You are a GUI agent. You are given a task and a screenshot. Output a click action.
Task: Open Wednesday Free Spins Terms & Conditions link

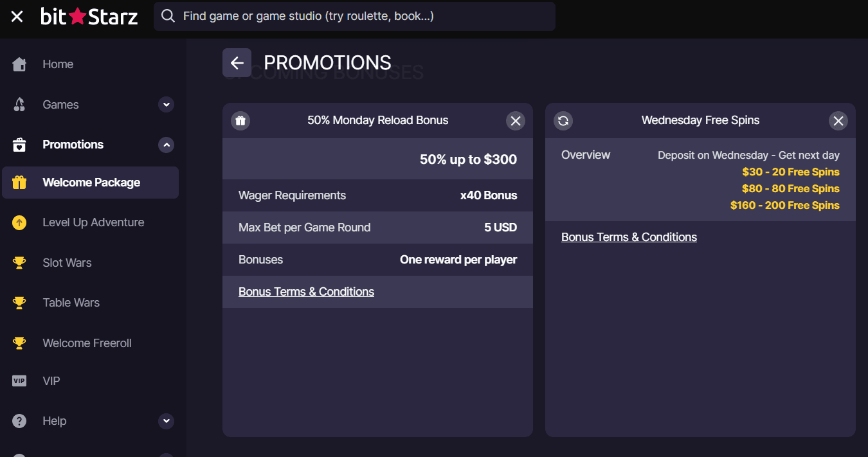point(629,237)
